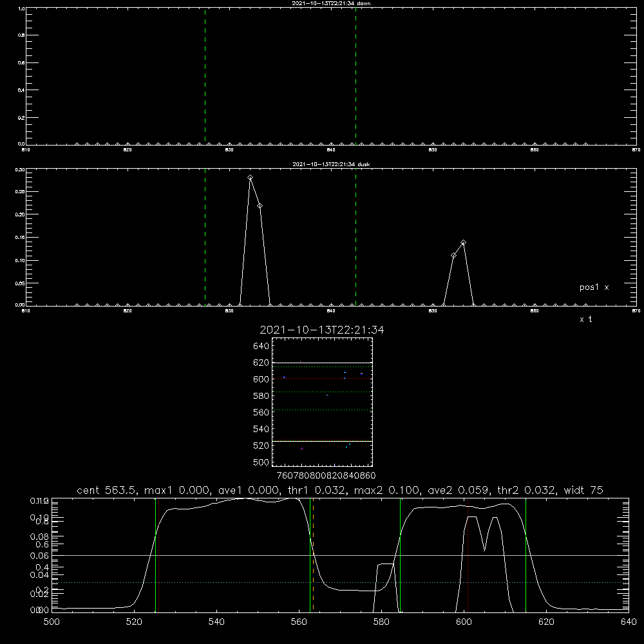Click the '540' x-axis label of bottom plot
This screenshot has width=644, height=644.
pyautogui.click(x=216, y=622)
